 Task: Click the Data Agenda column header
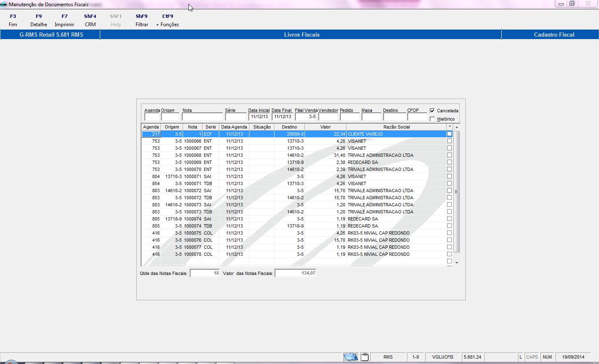pyautogui.click(x=234, y=127)
